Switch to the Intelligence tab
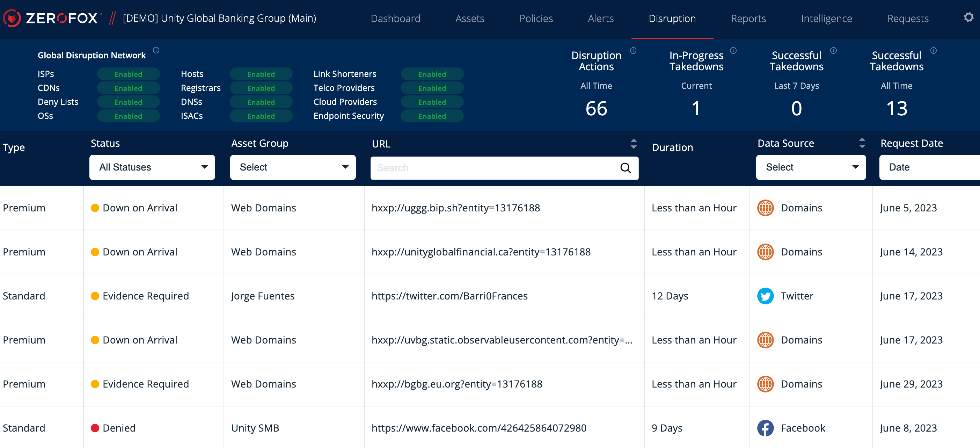Viewport: 980px width, 448px height. click(x=826, y=18)
